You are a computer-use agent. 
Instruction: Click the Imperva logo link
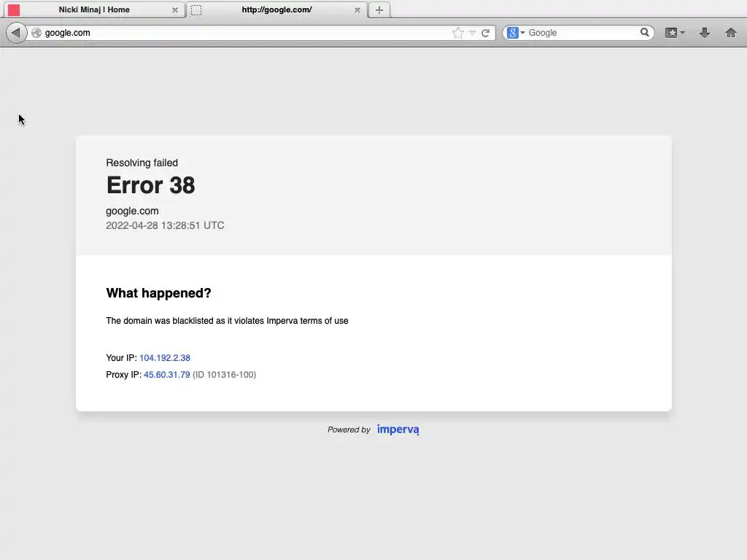tap(398, 429)
